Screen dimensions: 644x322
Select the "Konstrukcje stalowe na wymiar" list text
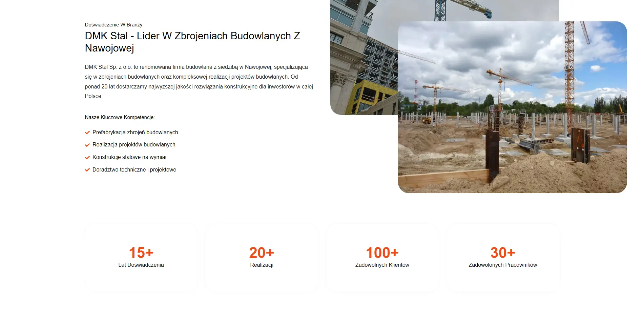[129, 157]
